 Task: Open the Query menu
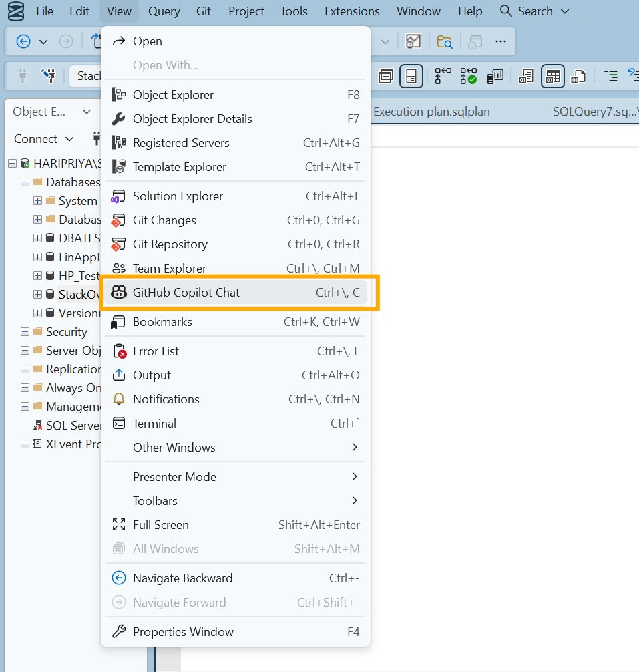click(x=164, y=11)
